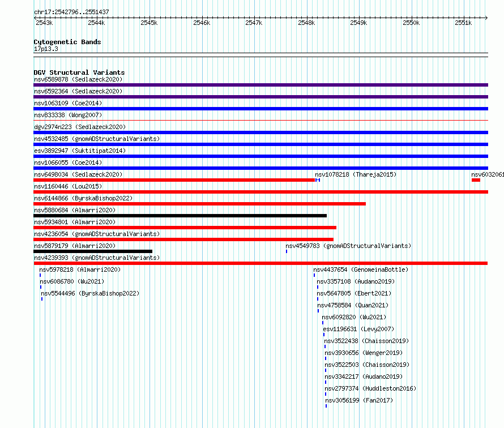Open nsv3522503 (Chaisson2019) label

tap(367, 365)
